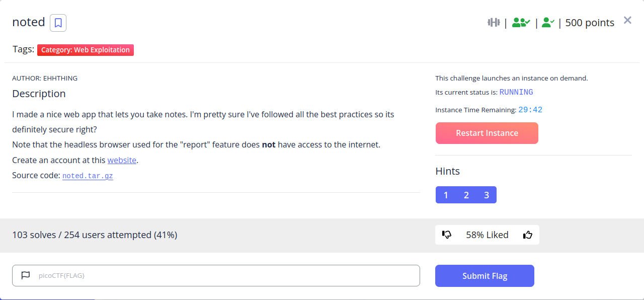Click the dumbbell difficulty icon
Viewport: 644px width, 300px height.
click(494, 22)
